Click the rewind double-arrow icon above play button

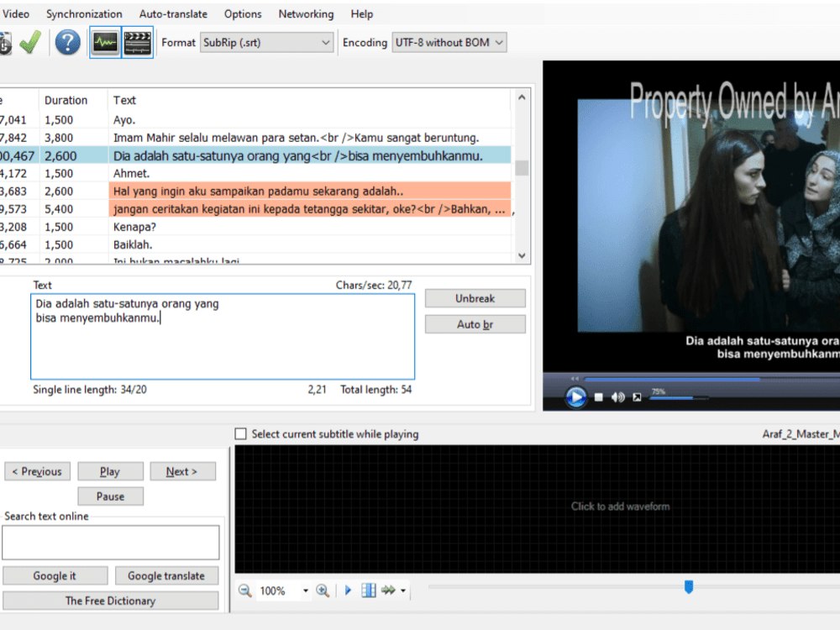(x=575, y=379)
